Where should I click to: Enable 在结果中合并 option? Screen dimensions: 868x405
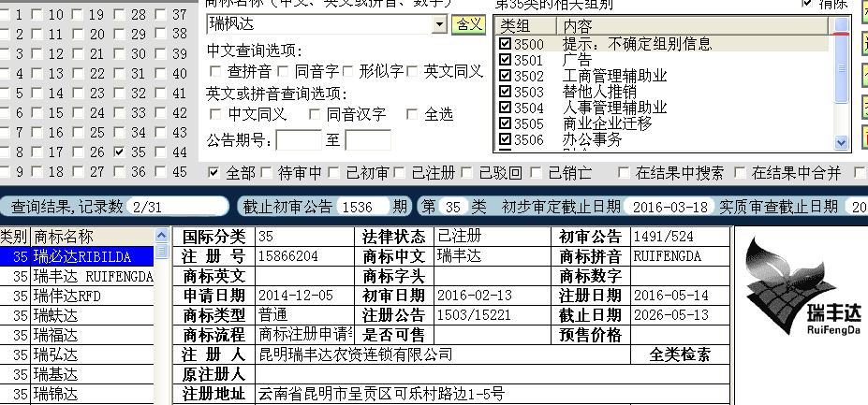tap(740, 173)
